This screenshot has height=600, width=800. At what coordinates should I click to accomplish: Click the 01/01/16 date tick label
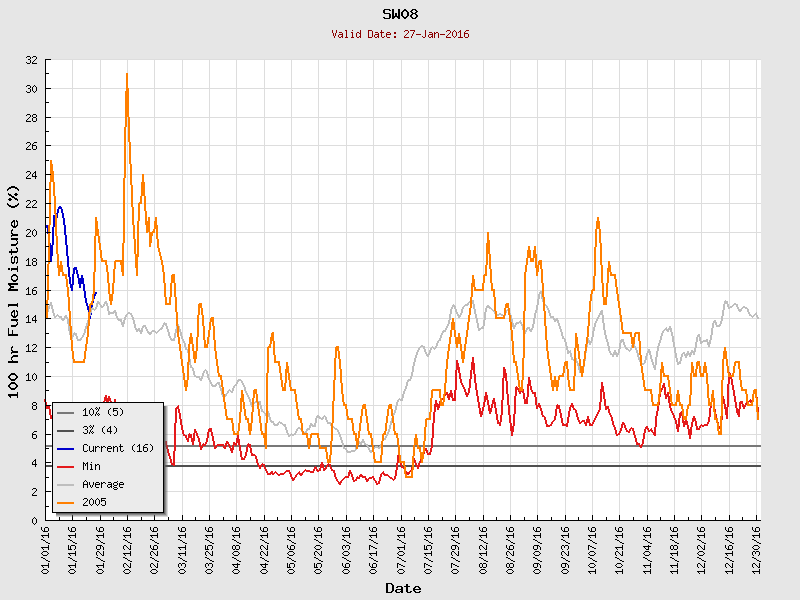pos(46,548)
